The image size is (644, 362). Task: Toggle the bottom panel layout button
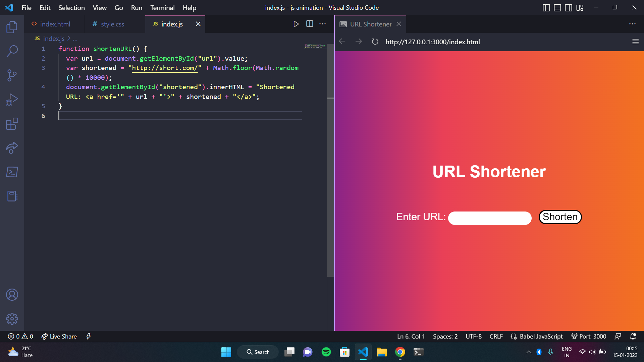(x=557, y=8)
